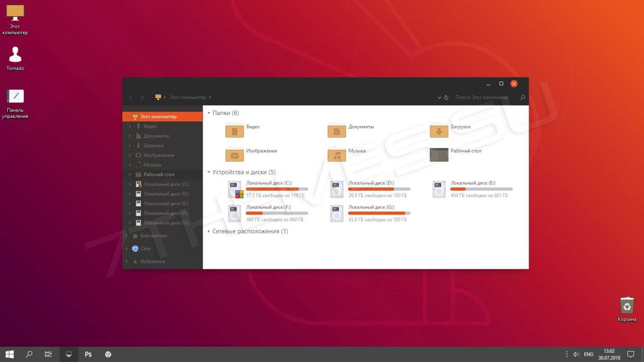
Task: Open Chrome from the taskbar
Action: 108,354
